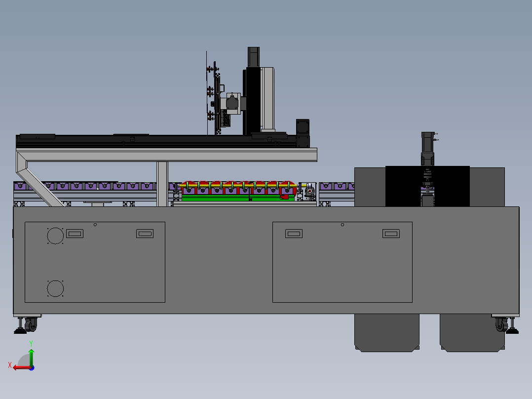Click the Y label on the coordinate triad
This screenshot has height=399, width=532.
click(31, 344)
